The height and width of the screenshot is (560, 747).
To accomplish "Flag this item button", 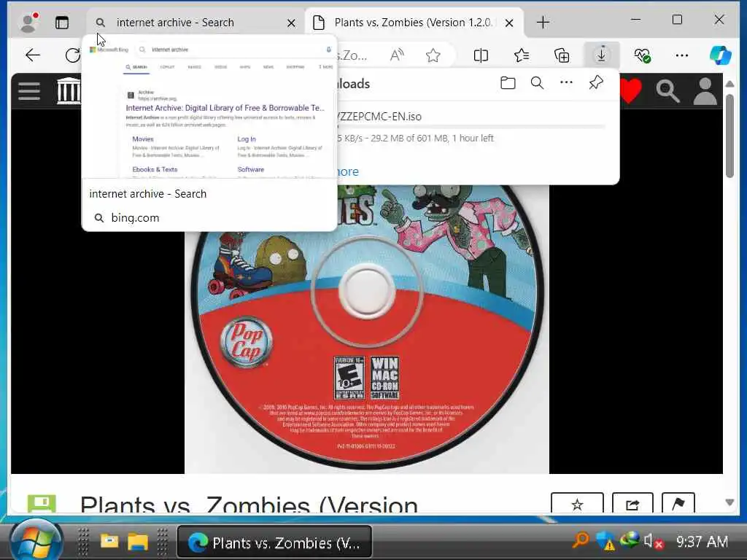I will 678,504.
